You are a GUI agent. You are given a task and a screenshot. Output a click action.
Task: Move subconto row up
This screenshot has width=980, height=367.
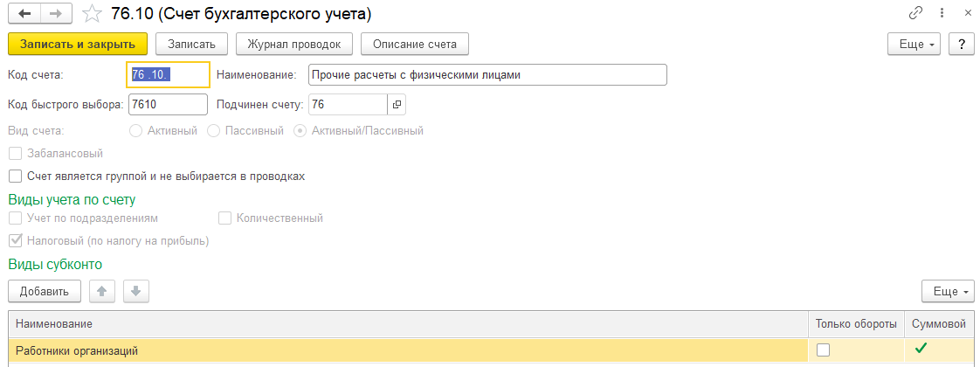103,291
